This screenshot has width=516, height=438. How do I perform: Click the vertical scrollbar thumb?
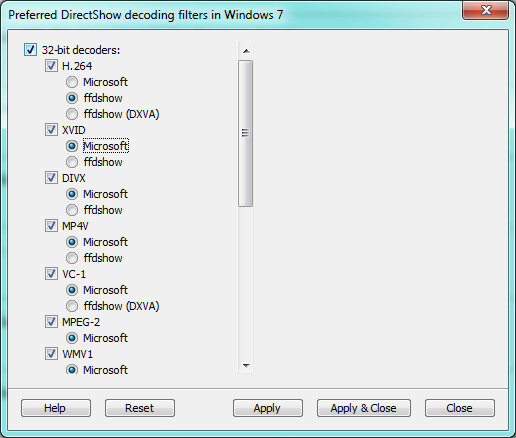(x=246, y=133)
